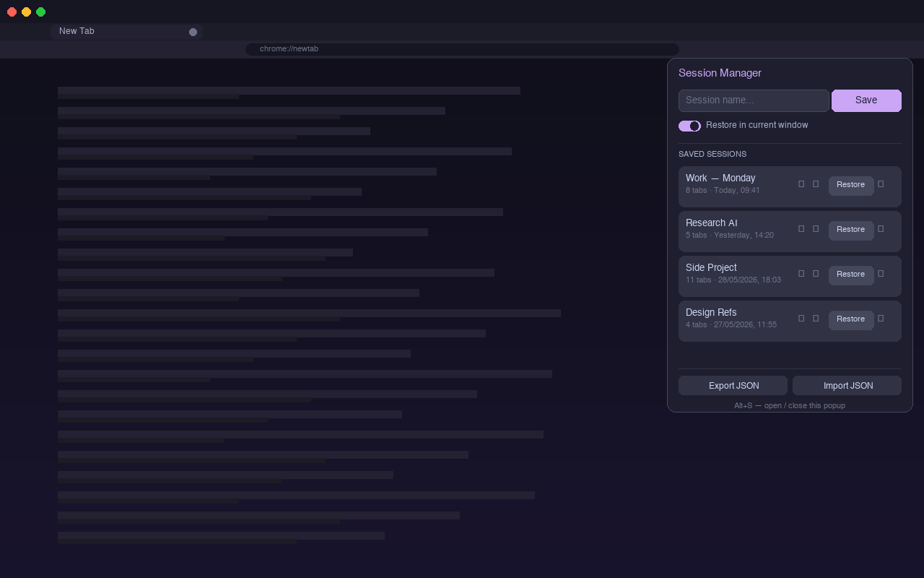Viewport: 924px width, 578px height.
Task: Click the Session Manager popup heading
Action: [x=720, y=73]
